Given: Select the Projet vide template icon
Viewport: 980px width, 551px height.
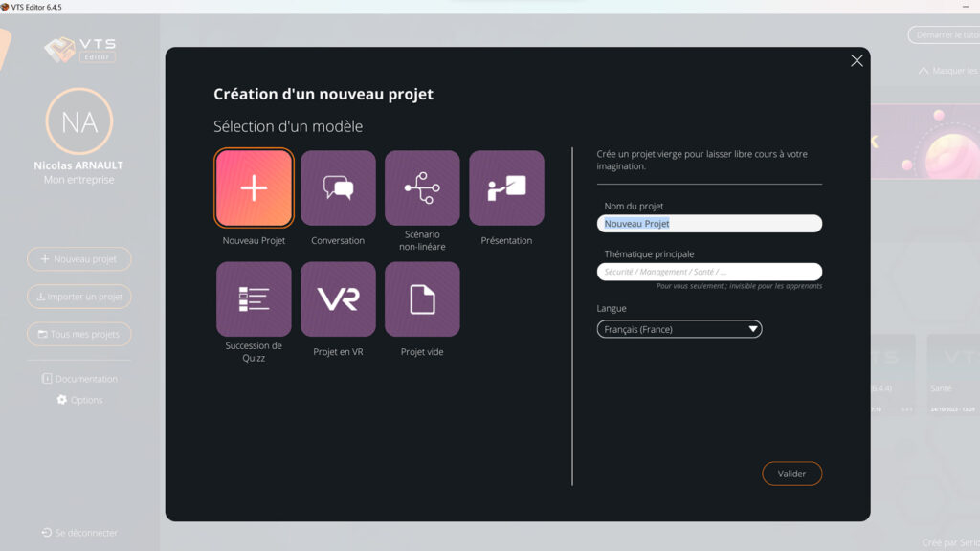Looking at the screenshot, I should pos(422,299).
